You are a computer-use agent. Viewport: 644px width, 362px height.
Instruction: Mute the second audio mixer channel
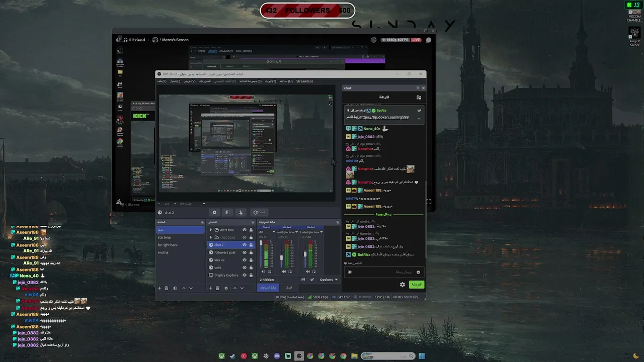[285, 271]
